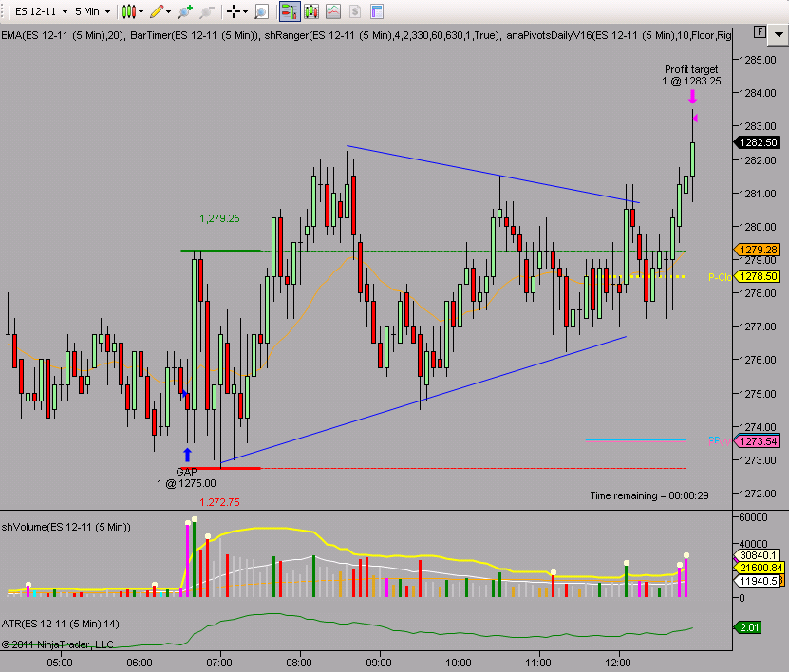Click the white volume marker 11940.5
Screen dimensions: 789x672
[x=759, y=581]
